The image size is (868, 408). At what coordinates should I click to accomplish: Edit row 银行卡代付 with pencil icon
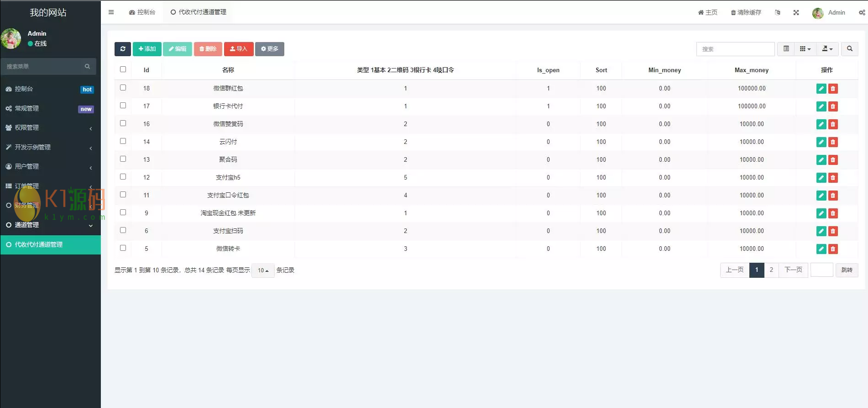click(x=821, y=106)
